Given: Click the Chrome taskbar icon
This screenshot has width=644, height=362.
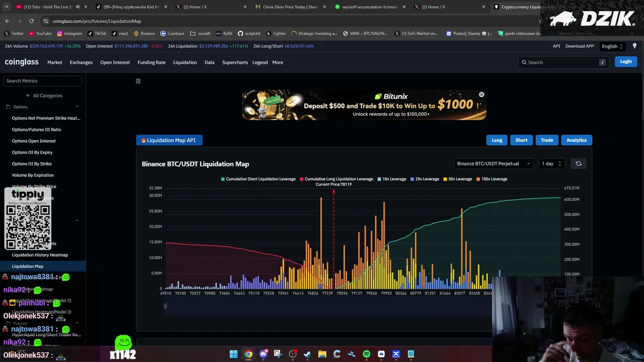Looking at the screenshot, I should tap(249, 354).
